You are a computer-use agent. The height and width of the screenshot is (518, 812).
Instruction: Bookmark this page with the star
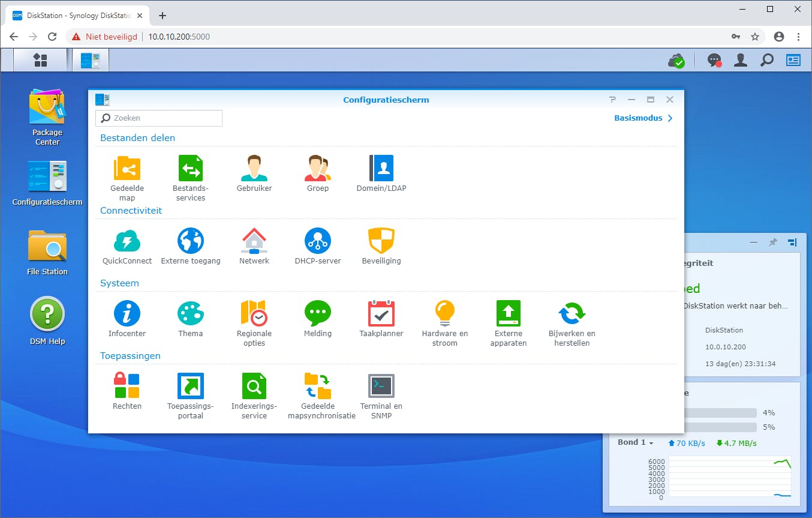click(755, 37)
